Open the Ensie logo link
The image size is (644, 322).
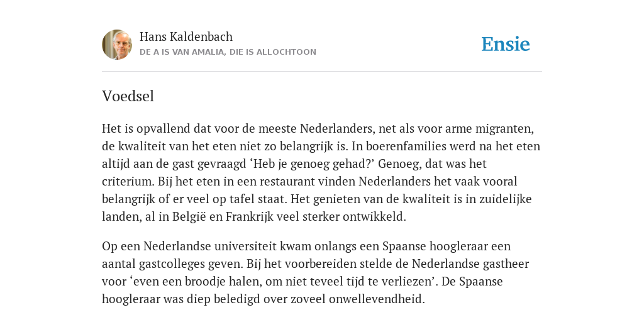point(506,44)
